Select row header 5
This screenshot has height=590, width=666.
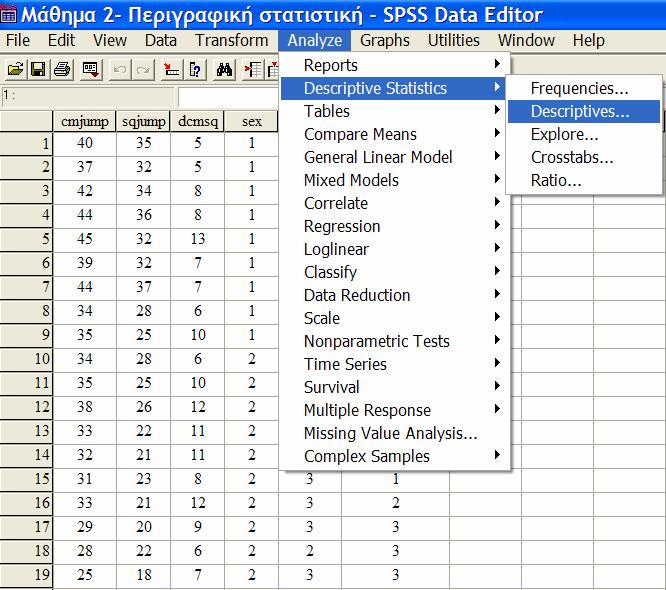[26, 239]
